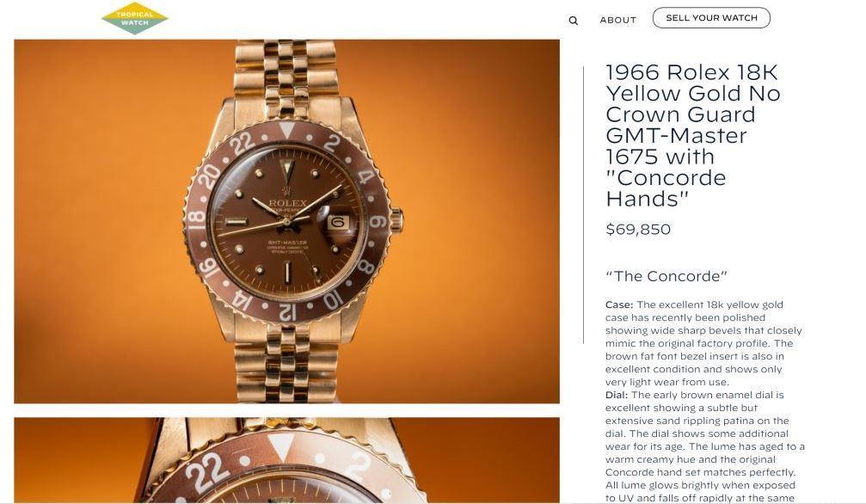Click the date window showing 6 on the dial
866x504 pixels.
point(338,223)
